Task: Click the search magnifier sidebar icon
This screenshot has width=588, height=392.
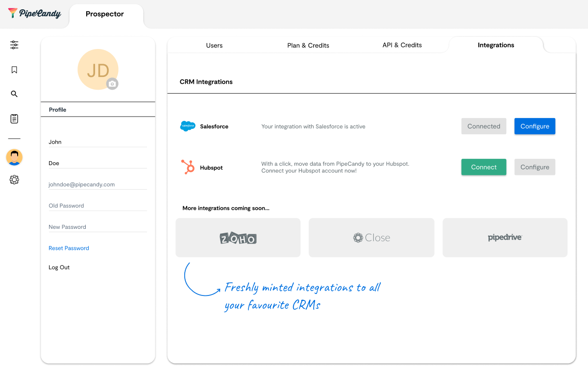Action: pyautogui.click(x=14, y=94)
